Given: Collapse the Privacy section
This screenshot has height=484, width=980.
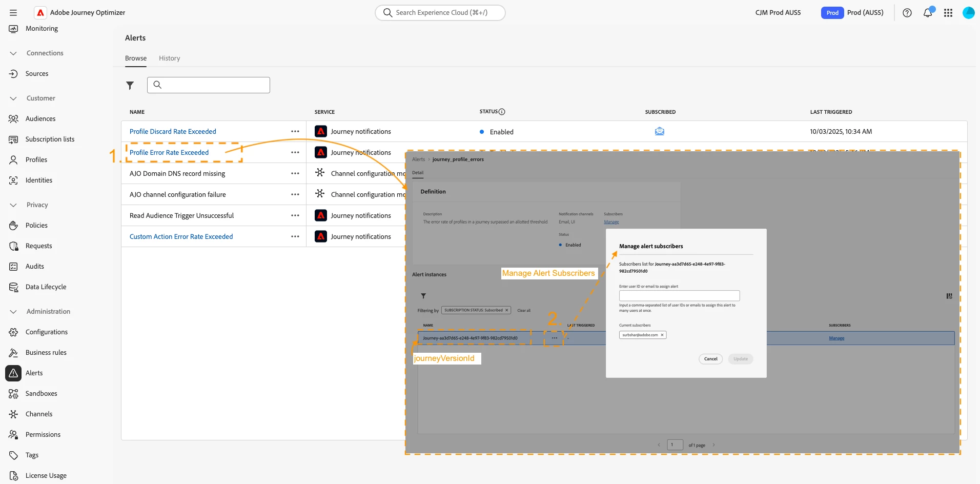Looking at the screenshot, I should tap(13, 205).
